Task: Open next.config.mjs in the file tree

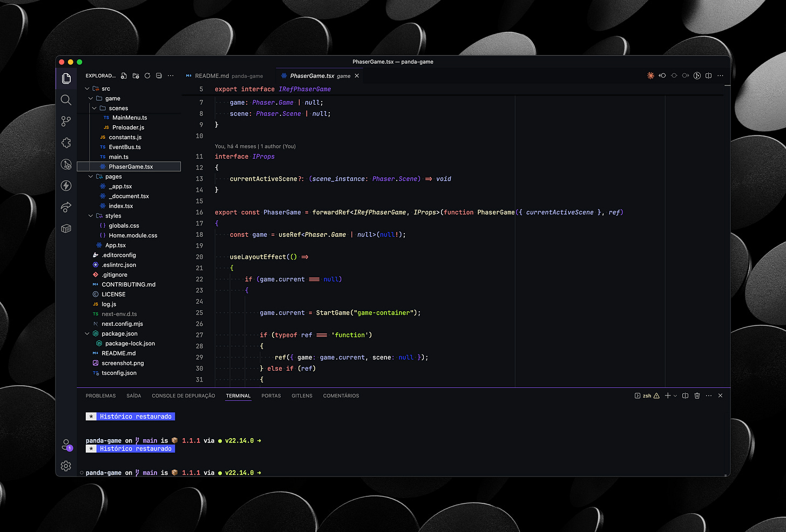Action: (x=123, y=324)
